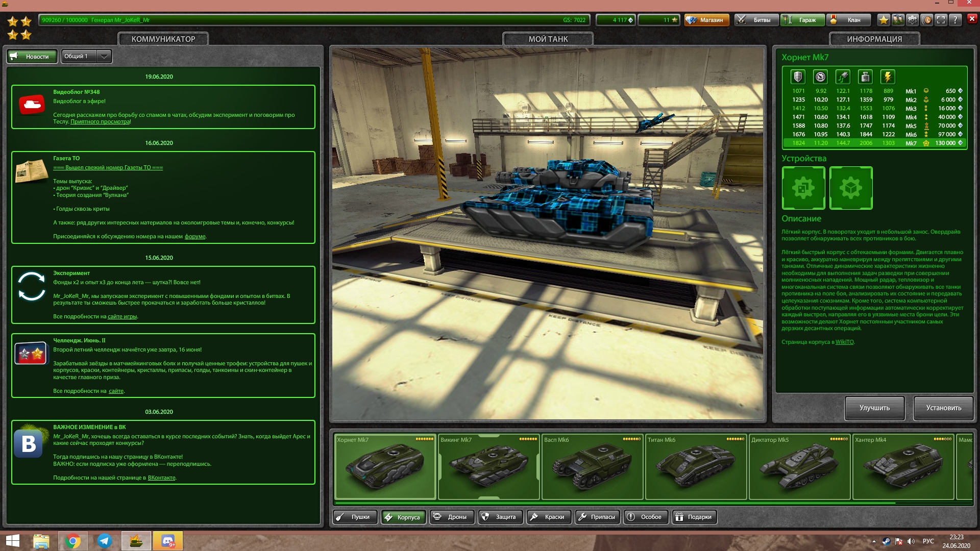
Task: Open Google Chrome from taskbar
Action: coord(73,541)
